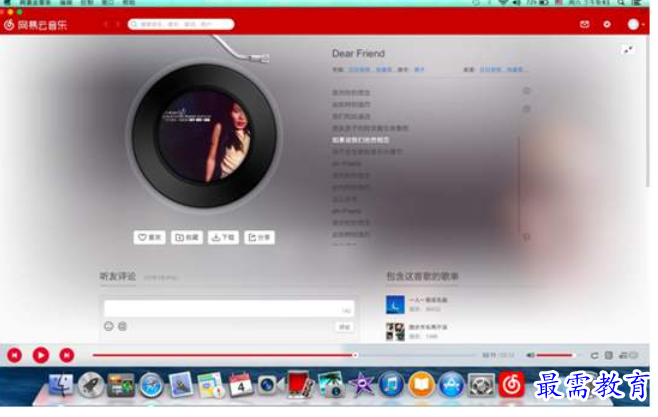Like the song with heart button
Viewport: 658px width, 417px height.
(150, 237)
